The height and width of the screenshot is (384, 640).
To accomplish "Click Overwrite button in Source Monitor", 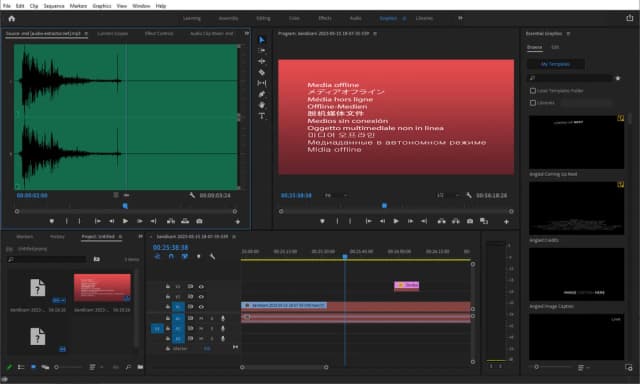I will pos(185,221).
